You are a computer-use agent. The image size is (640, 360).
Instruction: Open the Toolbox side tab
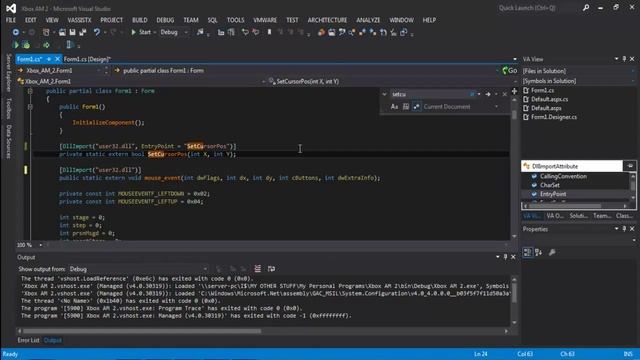(x=9, y=108)
